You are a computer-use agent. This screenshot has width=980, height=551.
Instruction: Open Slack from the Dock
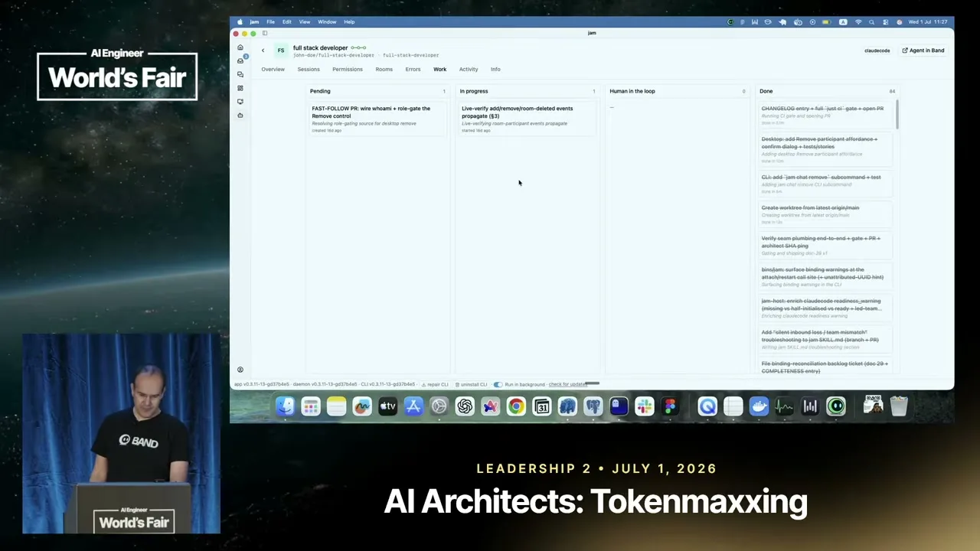click(645, 406)
